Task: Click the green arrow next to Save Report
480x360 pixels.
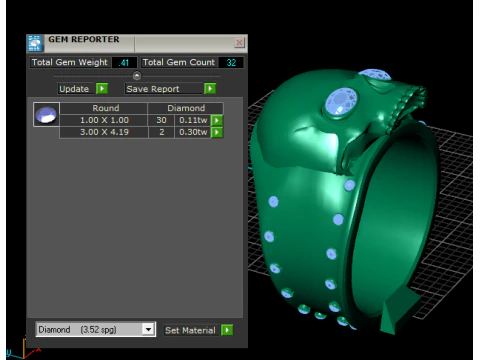Action: (x=210, y=89)
